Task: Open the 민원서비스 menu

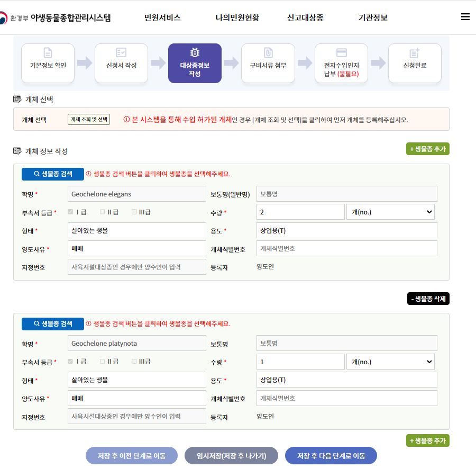Action: tap(162, 17)
